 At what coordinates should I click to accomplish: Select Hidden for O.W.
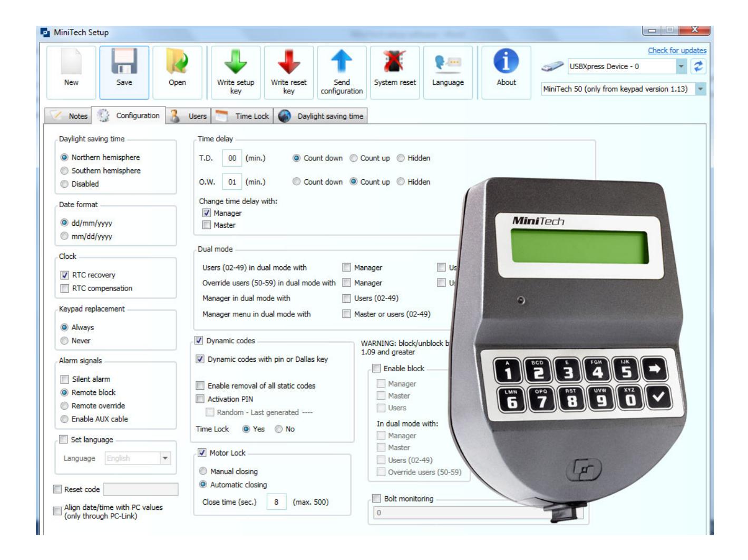pos(401,182)
